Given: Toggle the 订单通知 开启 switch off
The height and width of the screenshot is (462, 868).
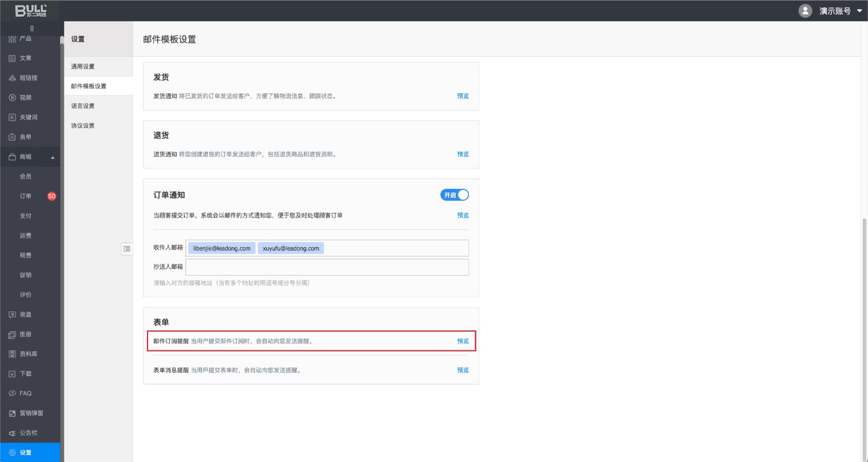Looking at the screenshot, I should click(454, 195).
